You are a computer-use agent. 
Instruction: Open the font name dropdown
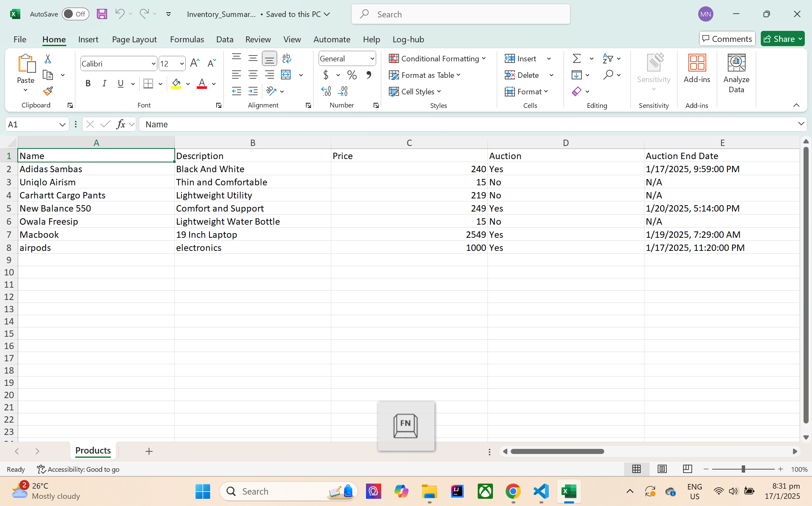point(153,64)
